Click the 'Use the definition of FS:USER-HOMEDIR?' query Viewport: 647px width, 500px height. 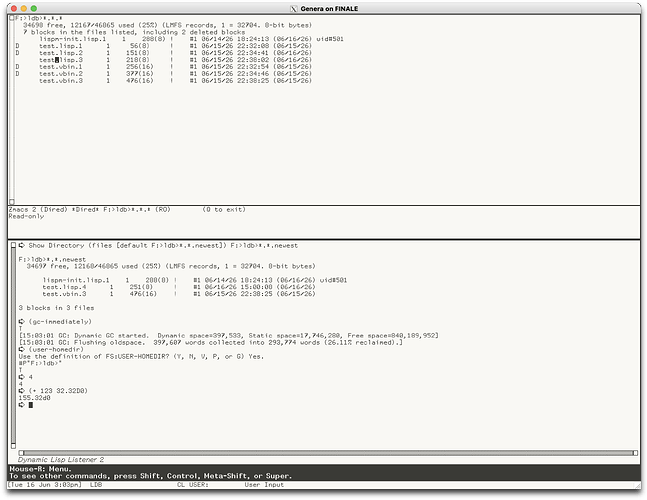(x=141, y=356)
